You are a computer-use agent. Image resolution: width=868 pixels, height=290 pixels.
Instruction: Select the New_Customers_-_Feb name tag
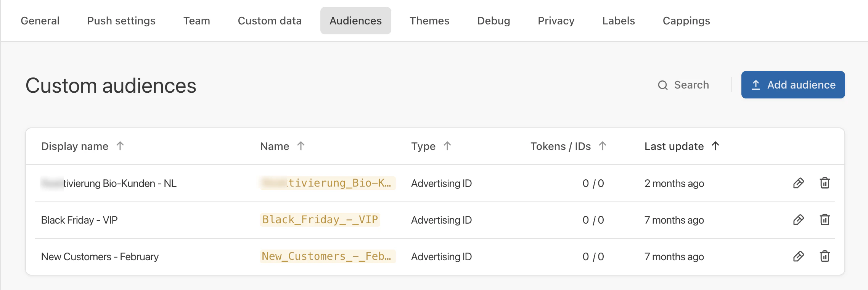pos(328,256)
